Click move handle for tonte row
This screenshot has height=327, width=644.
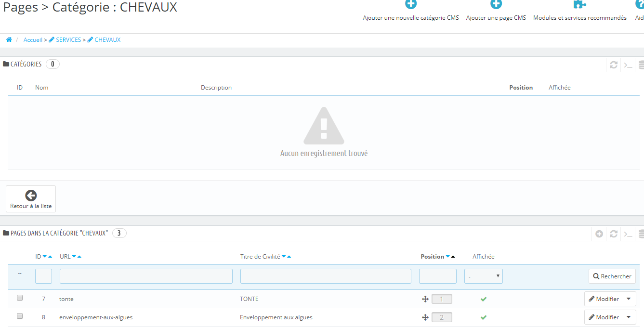425,299
